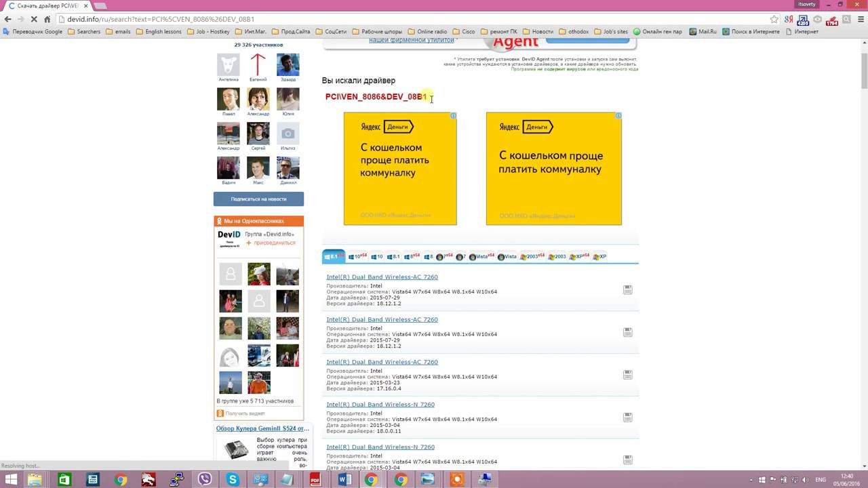Click the ENG language indicator
This screenshot has height=488, width=868.
click(821, 479)
